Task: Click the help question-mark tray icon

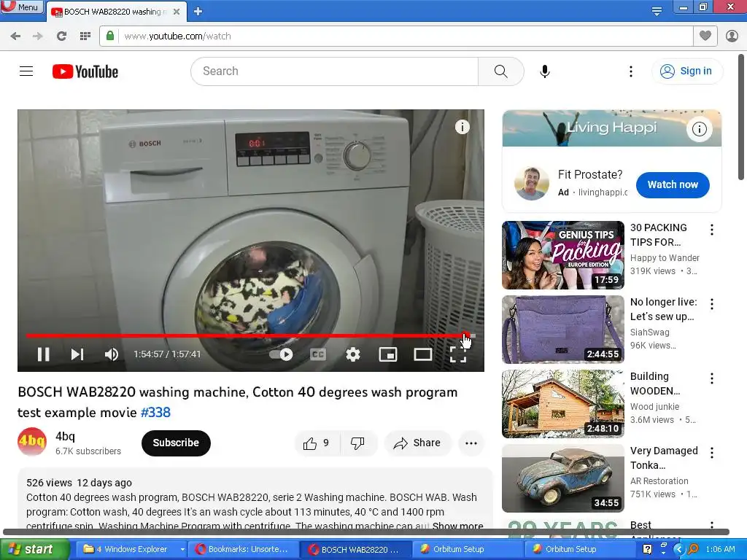Action: pyautogui.click(x=647, y=549)
